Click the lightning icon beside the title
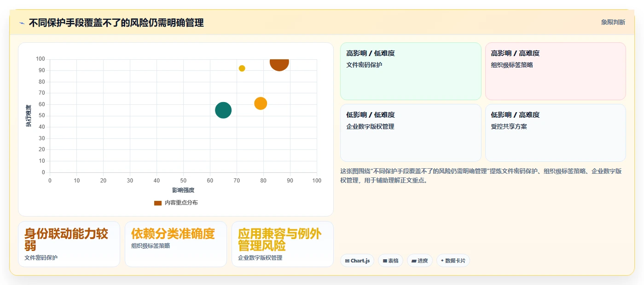This screenshot has height=285, width=644. tap(22, 23)
